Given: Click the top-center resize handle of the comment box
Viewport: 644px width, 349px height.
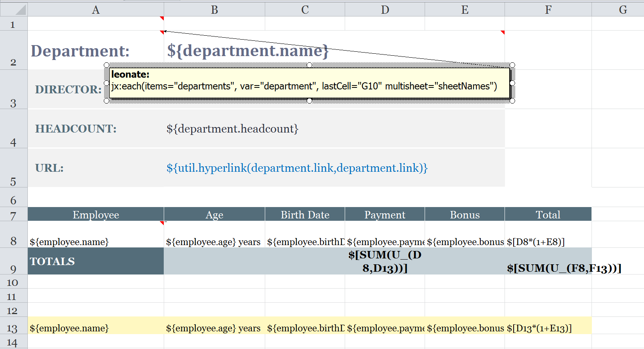Looking at the screenshot, I should click(x=309, y=65).
